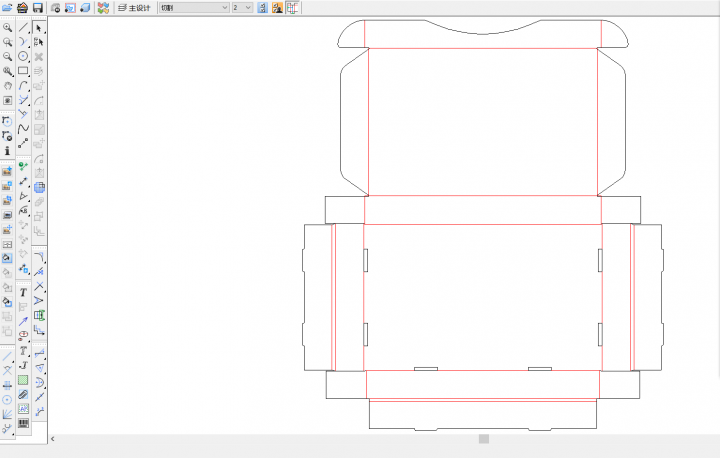Open the pointage dropdown showing 2
Viewport: 720px width, 458px height.
(x=241, y=7)
